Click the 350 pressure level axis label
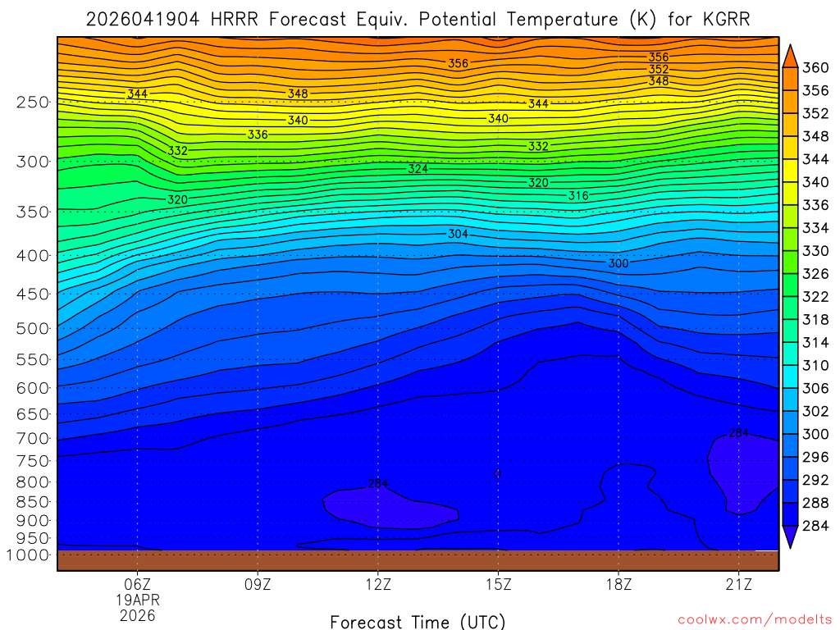The width and height of the screenshot is (840, 630). [x=32, y=212]
